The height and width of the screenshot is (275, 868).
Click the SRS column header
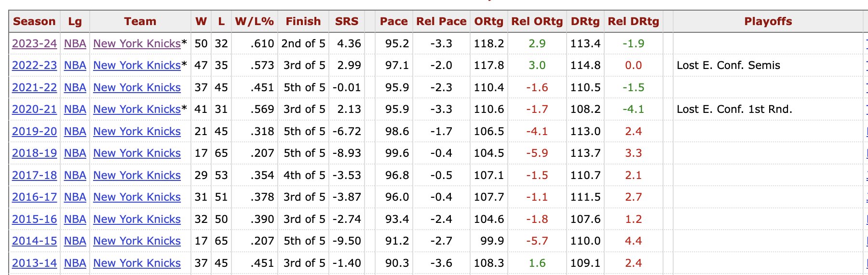point(347,22)
